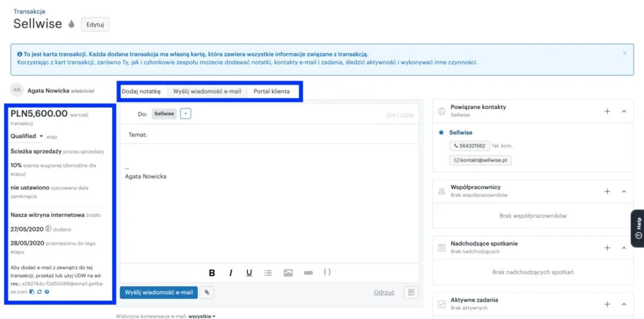The image size is (644, 319).
Task: Select the Wyślij wiadomość e-mail tab
Action: (207, 91)
